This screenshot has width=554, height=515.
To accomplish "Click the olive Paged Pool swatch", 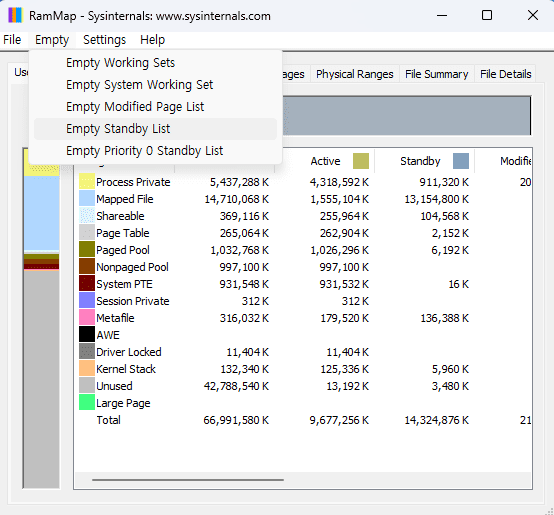I will [87, 250].
